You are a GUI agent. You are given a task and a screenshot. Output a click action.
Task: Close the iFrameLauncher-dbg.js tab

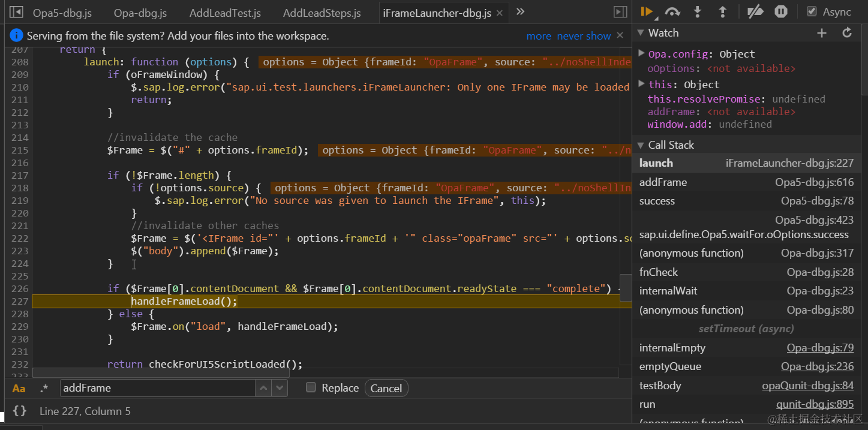[x=499, y=13]
